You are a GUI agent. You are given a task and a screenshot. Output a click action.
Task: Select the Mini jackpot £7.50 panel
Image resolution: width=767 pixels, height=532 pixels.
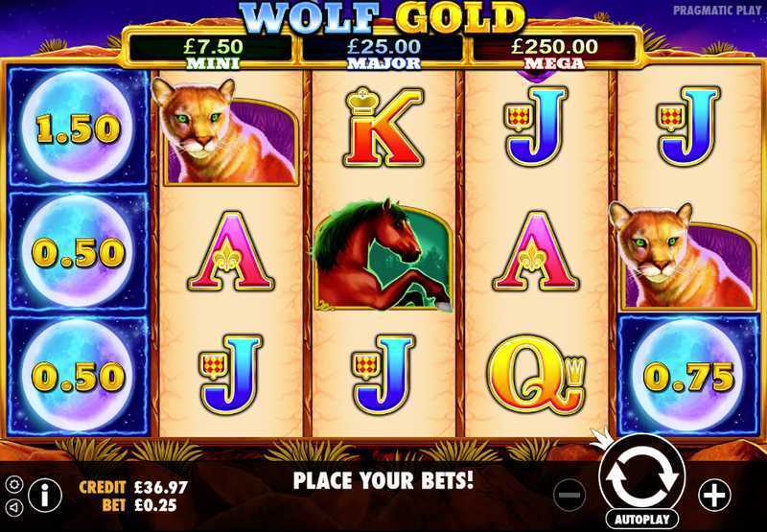tap(213, 54)
